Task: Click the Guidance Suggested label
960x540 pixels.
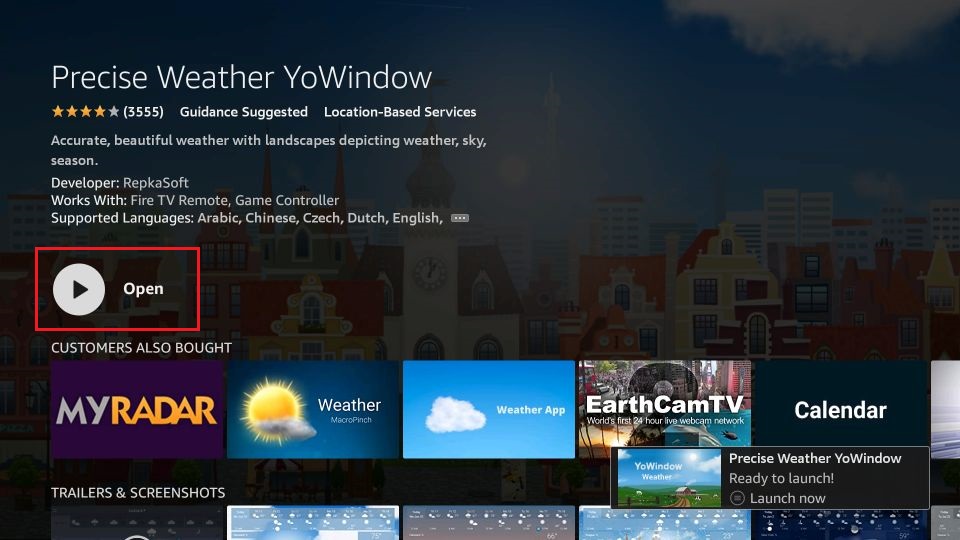Action: (244, 111)
